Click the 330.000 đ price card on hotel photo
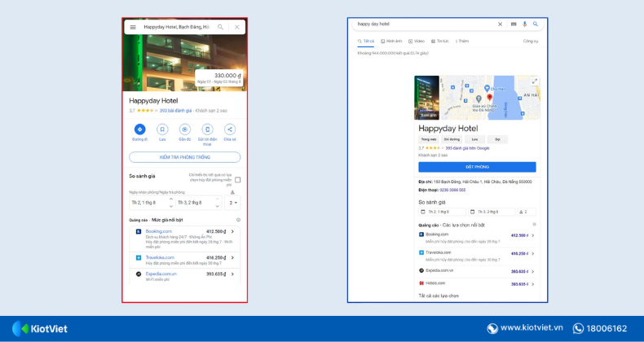This screenshot has height=342, width=644. tap(219, 78)
